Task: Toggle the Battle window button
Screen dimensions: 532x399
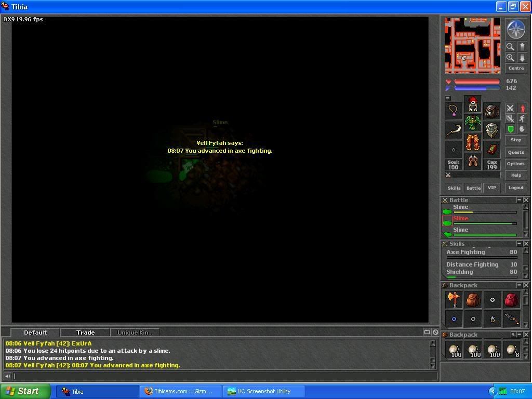Action: 473,188
